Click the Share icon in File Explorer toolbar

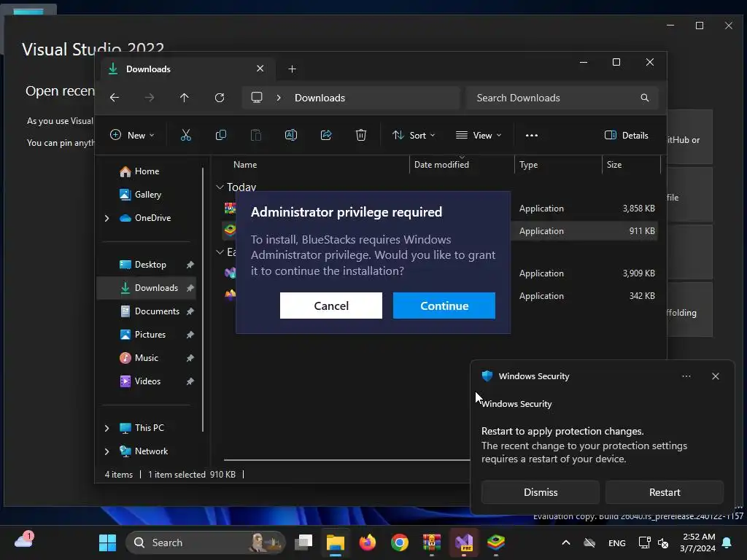[x=326, y=135]
